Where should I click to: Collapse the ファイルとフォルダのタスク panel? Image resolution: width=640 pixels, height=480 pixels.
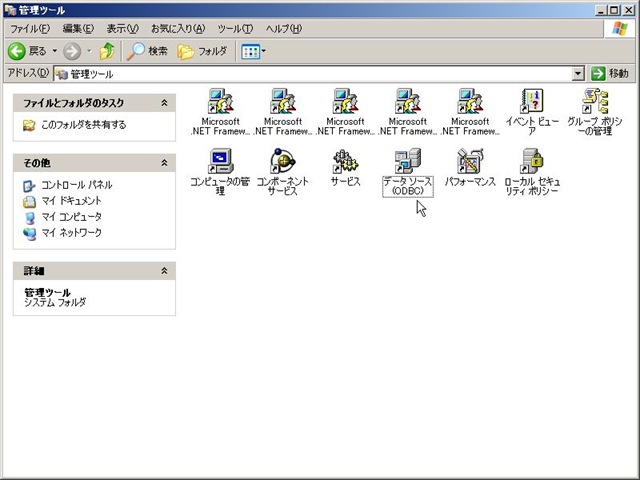pyautogui.click(x=164, y=103)
